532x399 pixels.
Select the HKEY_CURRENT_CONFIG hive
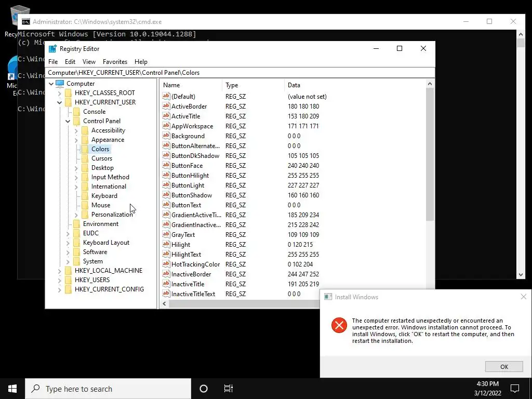109,289
